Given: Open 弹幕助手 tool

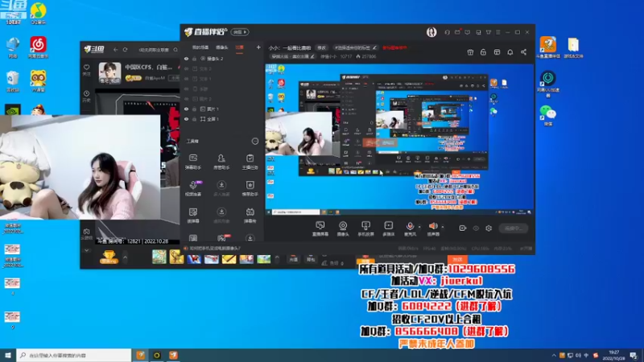Looking at the screenshot, I should 193,162.
